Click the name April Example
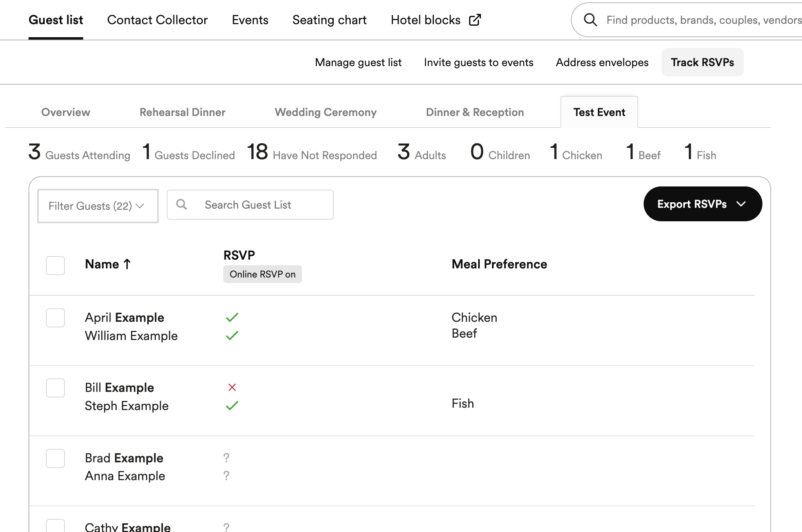802x532 pixels. tap(125, 317)
